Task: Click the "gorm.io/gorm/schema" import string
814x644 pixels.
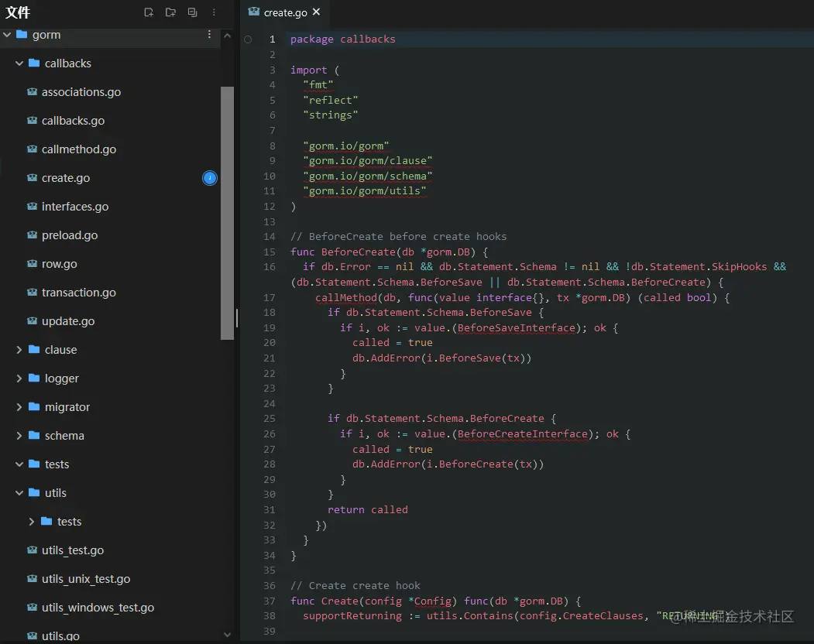Action: pyautogui.click(x=368, y=176)
